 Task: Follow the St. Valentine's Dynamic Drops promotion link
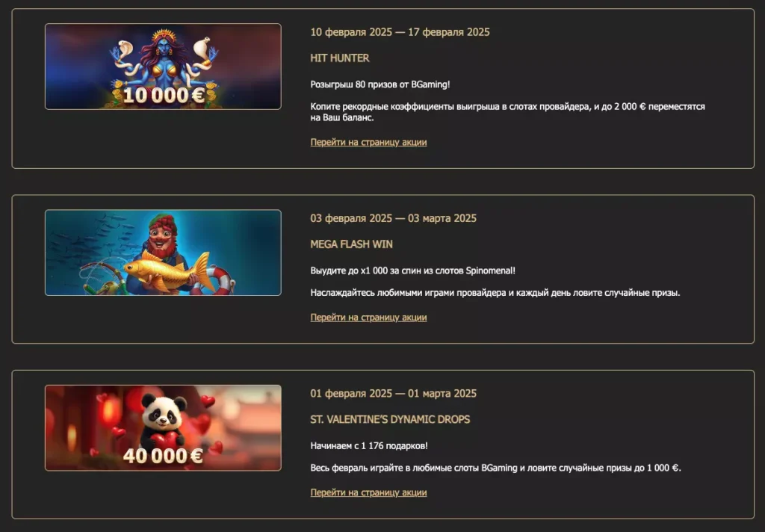tap(368, 492)
